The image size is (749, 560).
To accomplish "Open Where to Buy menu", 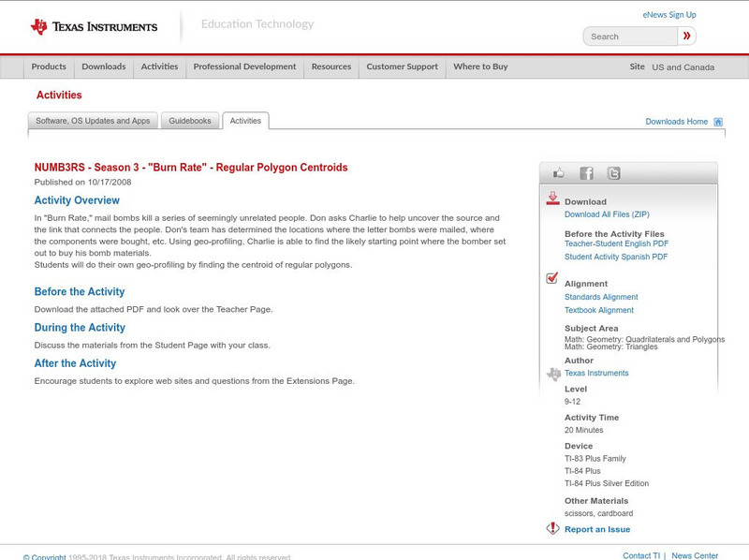I will click(480, 66).
